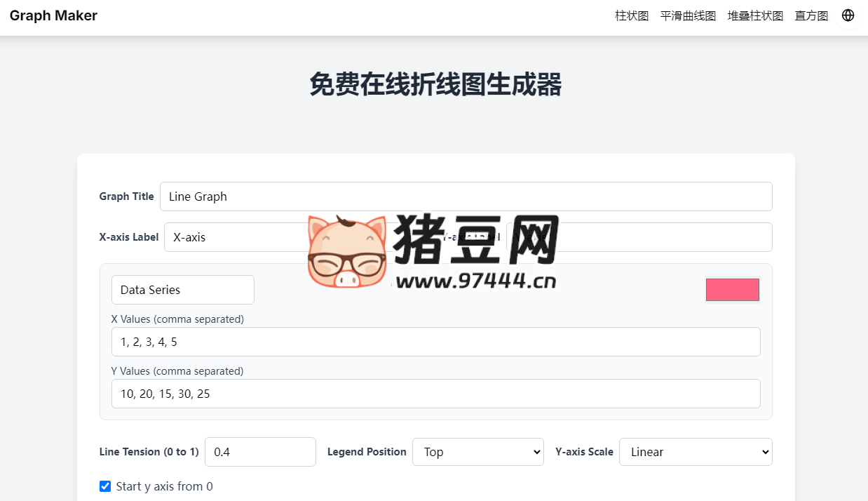Switch to the 柱状图 generator
868x501 pixels.
[630, 15]
